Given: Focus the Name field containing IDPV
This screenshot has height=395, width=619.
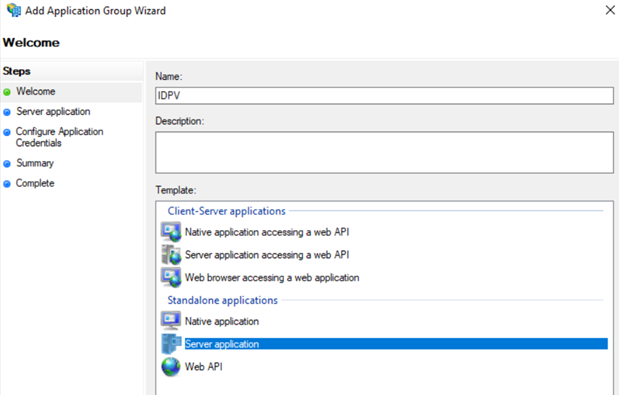Looking at the screenshot, I should (x=384, y=96).
